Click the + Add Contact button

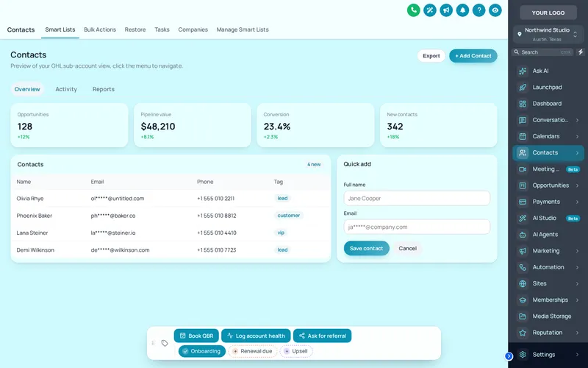(473, 56)
